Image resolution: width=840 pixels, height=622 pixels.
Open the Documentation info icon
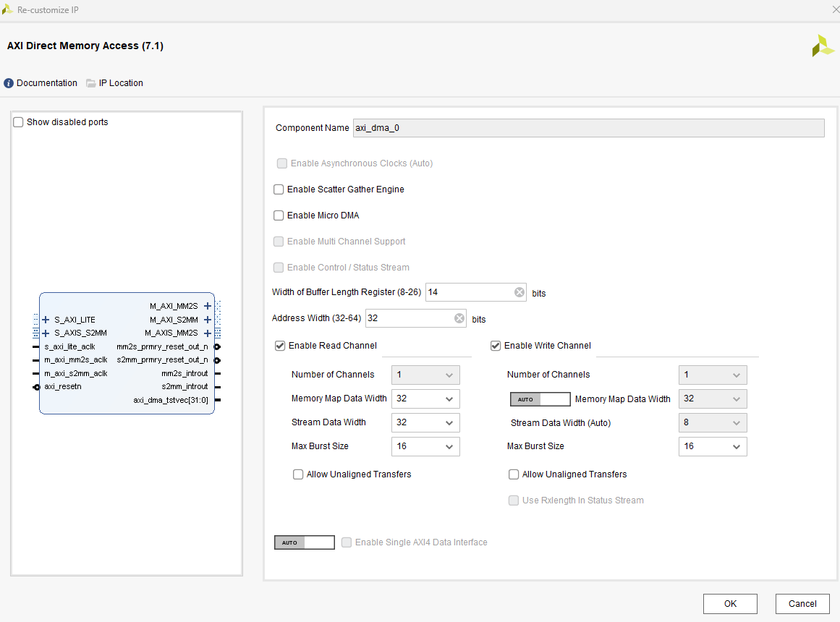(x=9, y=83)
